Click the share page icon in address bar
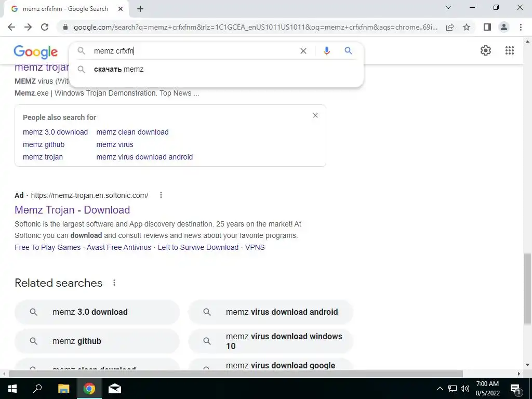This screenshot has width=532, height=399. click(x=450, y=27)
